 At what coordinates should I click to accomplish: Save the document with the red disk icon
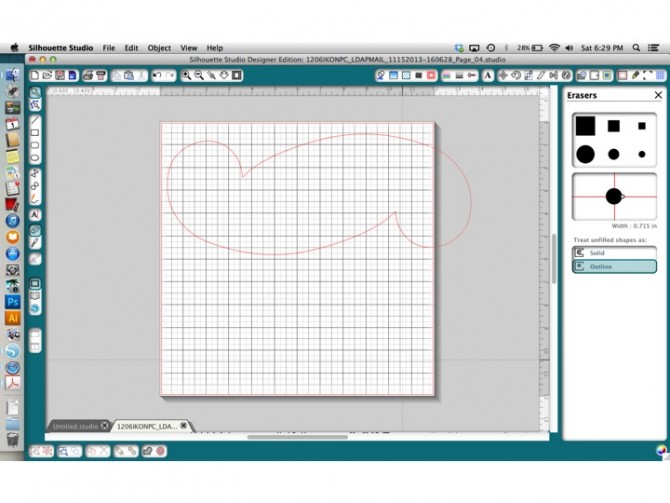(x=60, y=76)
